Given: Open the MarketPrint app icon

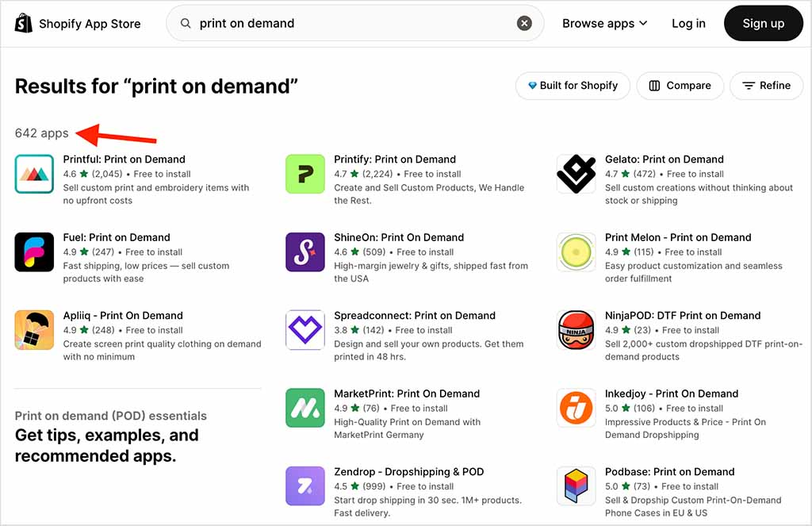Looking at the screenshot, I should [305, 408].
